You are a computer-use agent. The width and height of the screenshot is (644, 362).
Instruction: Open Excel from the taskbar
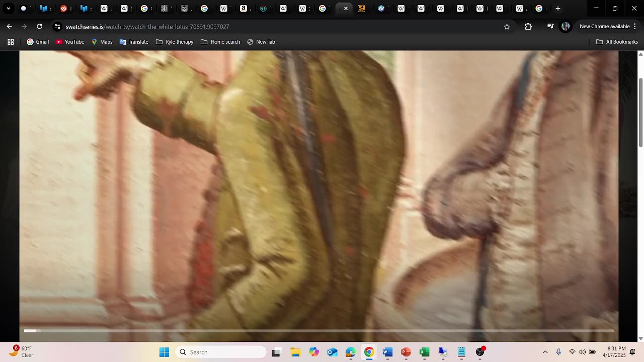pyautogui.click(x=424, y=352)
